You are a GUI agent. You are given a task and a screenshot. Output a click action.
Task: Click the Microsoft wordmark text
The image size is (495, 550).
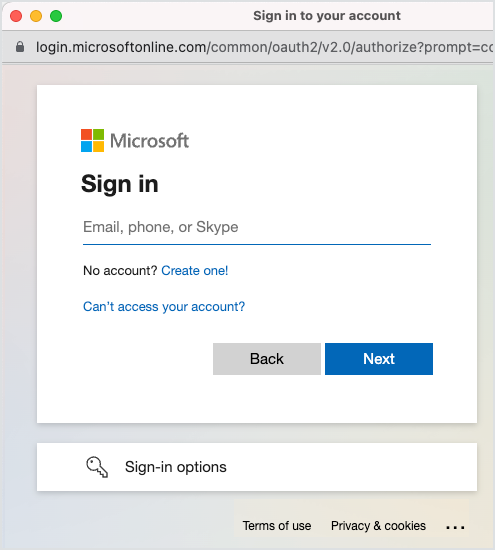click(x=149, y=141)
